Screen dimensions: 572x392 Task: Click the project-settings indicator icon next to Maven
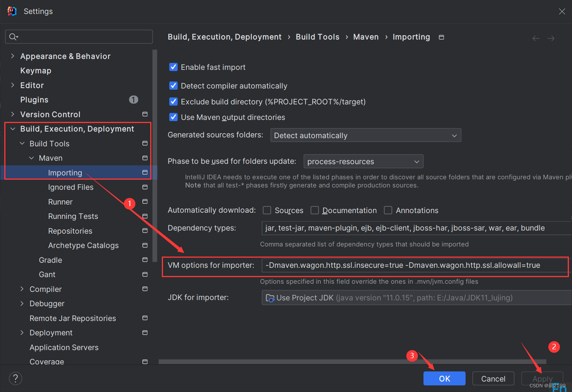[x=145, y=158]
